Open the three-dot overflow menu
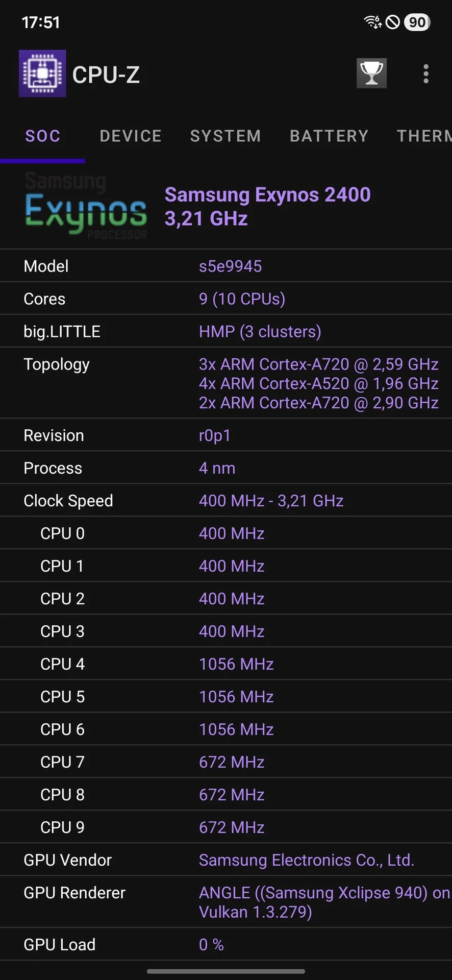This screenshot has height=980, width=452. click(x=426, y=74)
